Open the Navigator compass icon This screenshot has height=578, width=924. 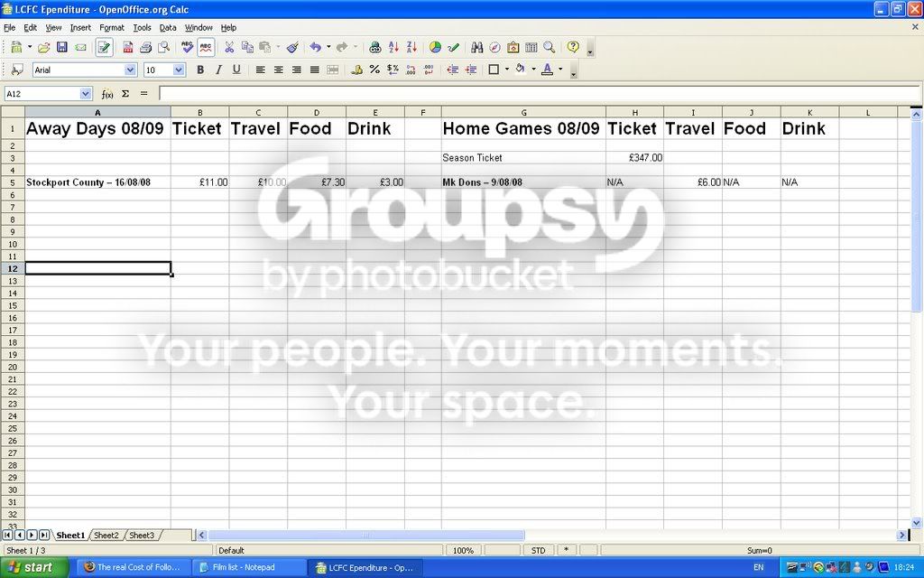[x=495, y=47]
